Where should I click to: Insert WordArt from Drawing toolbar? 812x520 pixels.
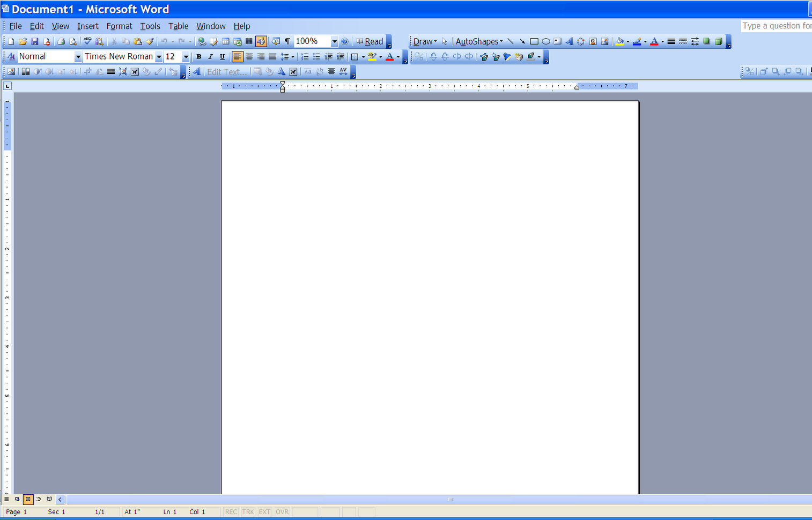point(570,41)
